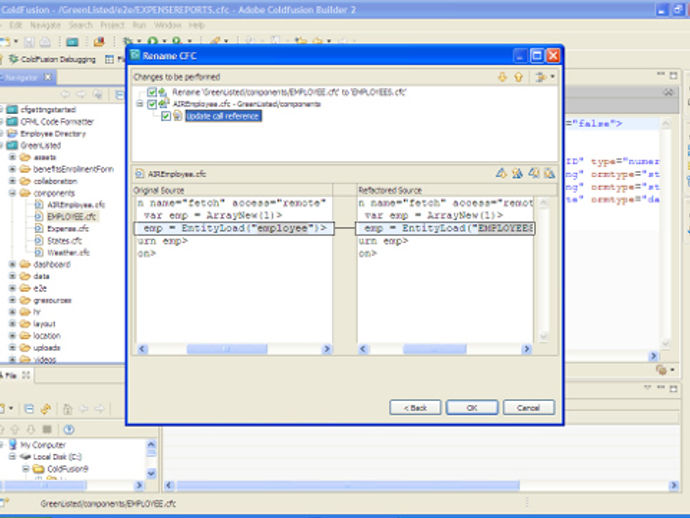Open the Search menu
Screen dimensions: 690x518
pyautogui.click(x=81, y=25)
